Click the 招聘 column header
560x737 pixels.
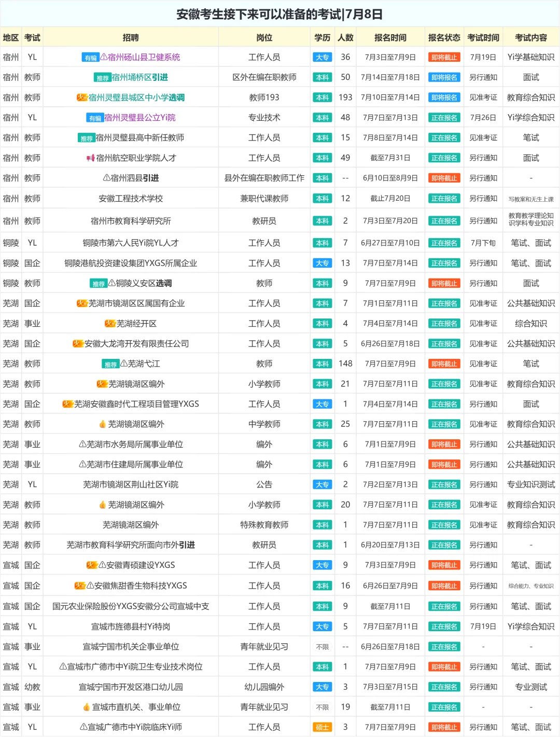click(131, 37)
